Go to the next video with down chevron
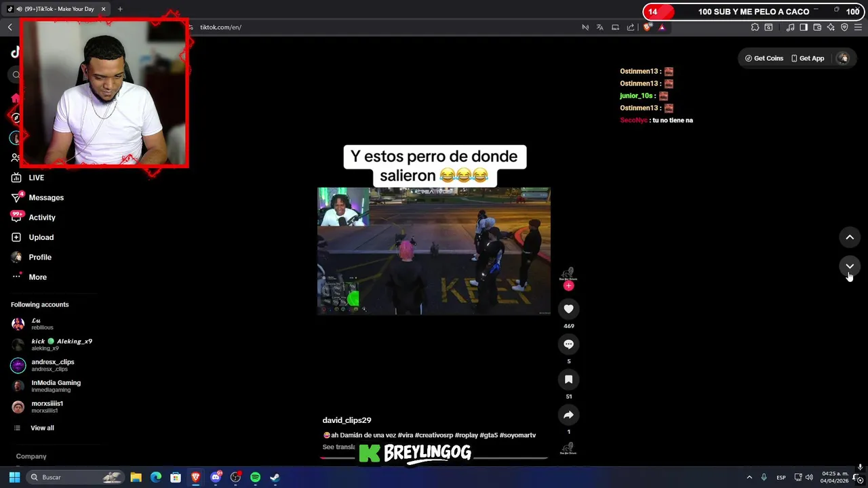This screenshot has width=868, height=488. click(850, 266)
